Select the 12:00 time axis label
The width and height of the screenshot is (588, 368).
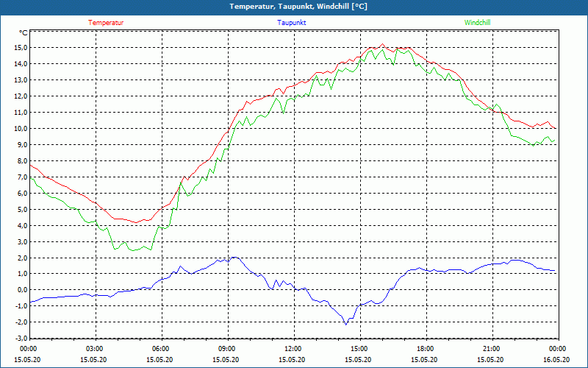click(293, 349)
